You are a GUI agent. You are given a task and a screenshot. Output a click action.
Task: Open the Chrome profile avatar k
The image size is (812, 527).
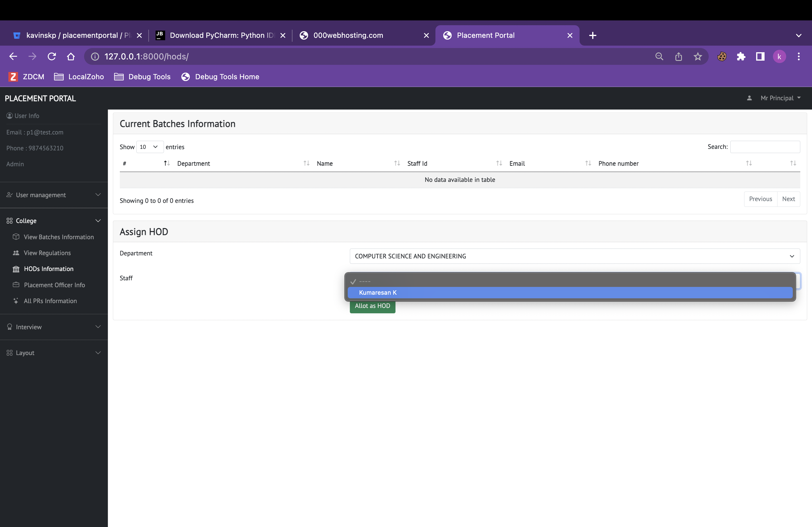[779, 56]
